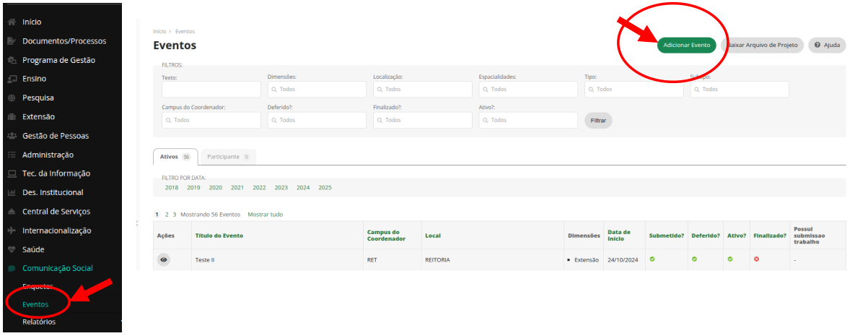Filter events by year 2022

click(259, 188)
